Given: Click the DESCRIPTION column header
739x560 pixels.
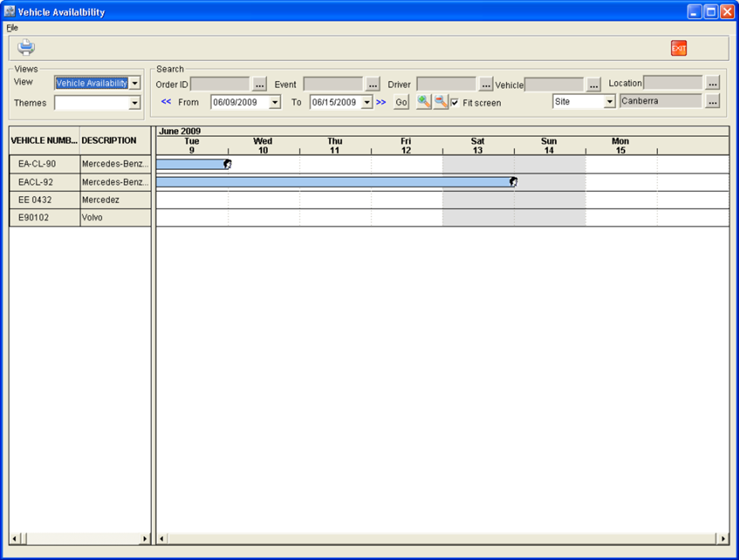Looking at the screenshot, I should tap(116, 140).
